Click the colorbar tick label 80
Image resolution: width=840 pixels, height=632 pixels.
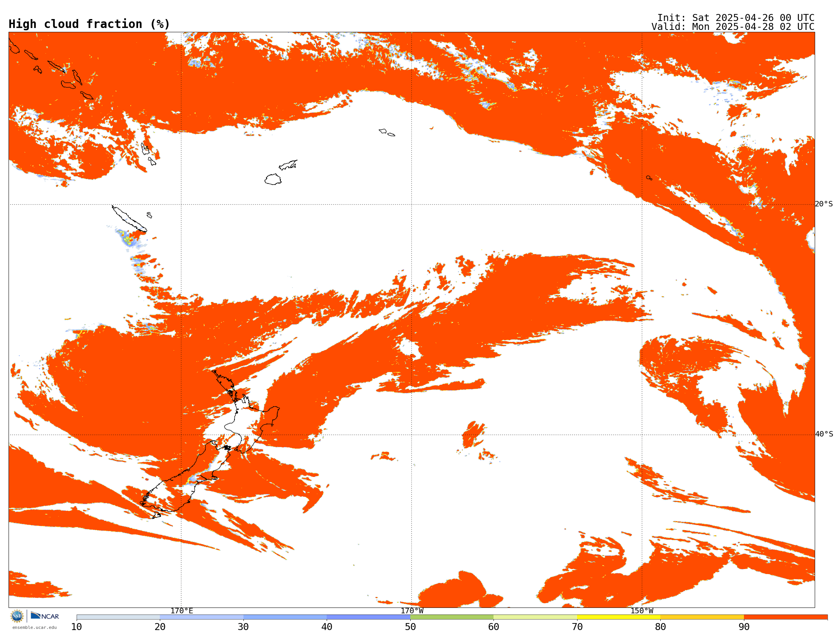coord(660,627)
